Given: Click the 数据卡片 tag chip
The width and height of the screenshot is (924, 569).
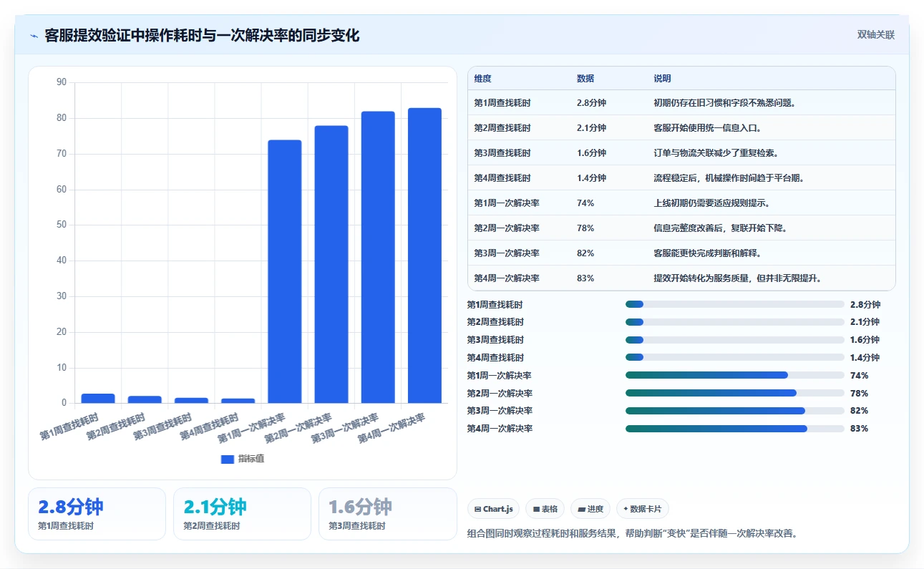Looking at the screenshot, I should pyautogui.click(x=642, y=509).
